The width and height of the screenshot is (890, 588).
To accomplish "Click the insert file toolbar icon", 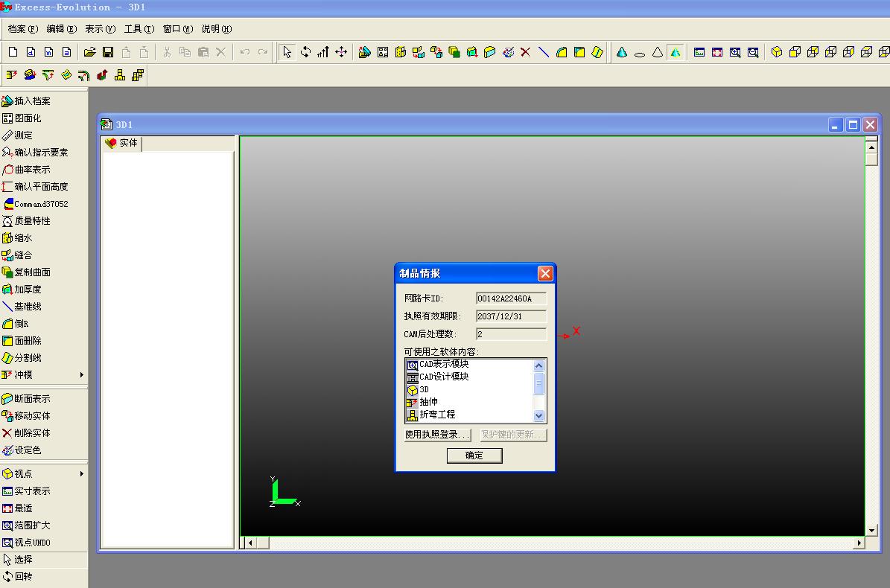I will coord(364,52).
